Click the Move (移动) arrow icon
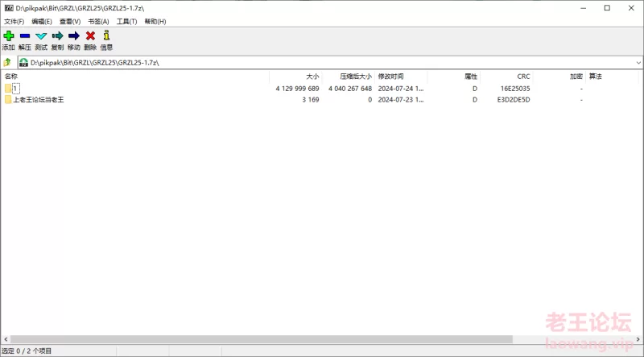644x357 pixels. pyautogui.click(x=74, y=35)
